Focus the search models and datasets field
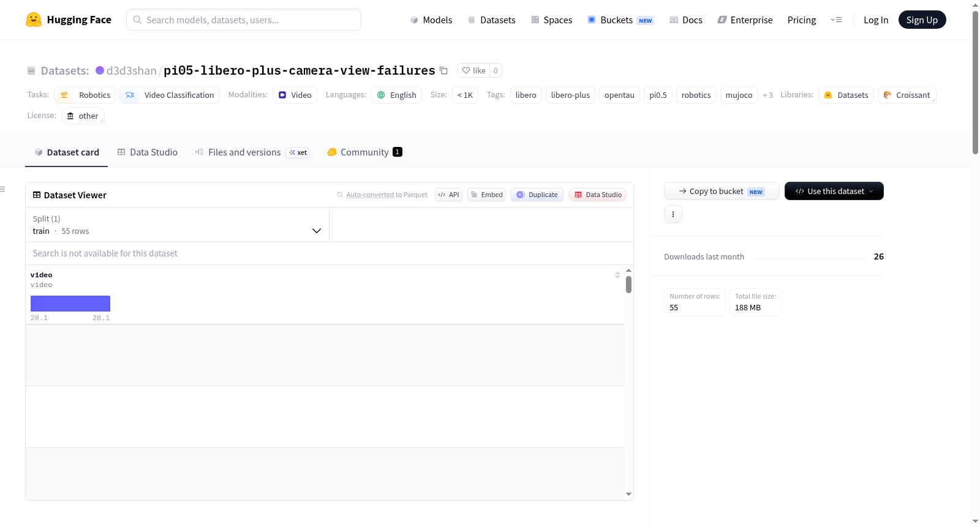 tap(244, 20)
